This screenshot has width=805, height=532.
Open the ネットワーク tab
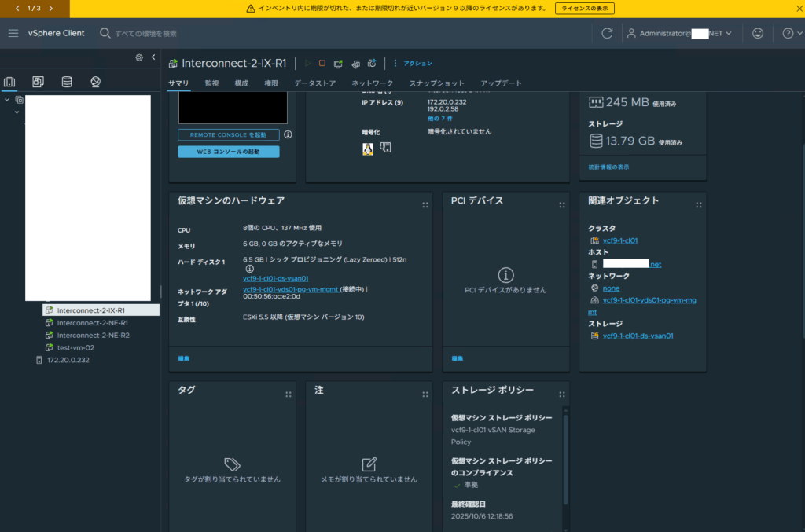tap(372, 83)
